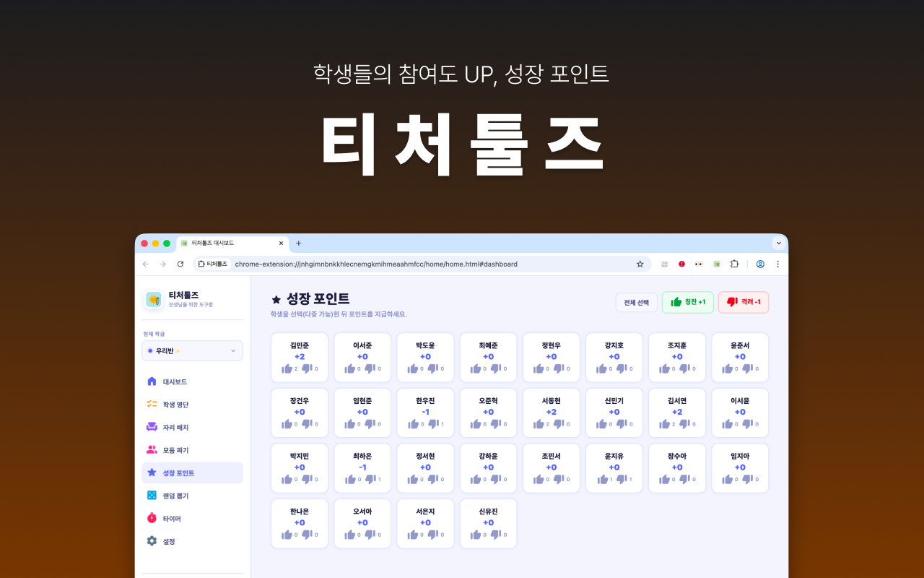
Task: Click the thumbs-up icon on 김민준's card
Action: 287,368
